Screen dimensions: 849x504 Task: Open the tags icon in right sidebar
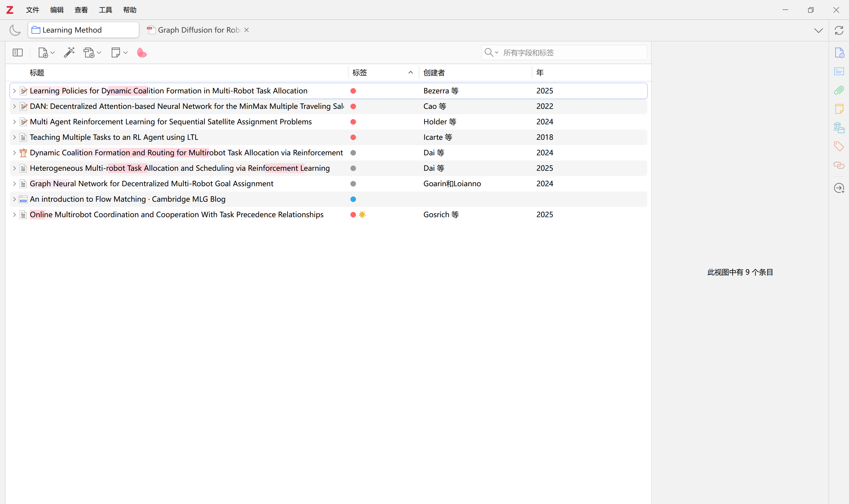click(839, 146)
